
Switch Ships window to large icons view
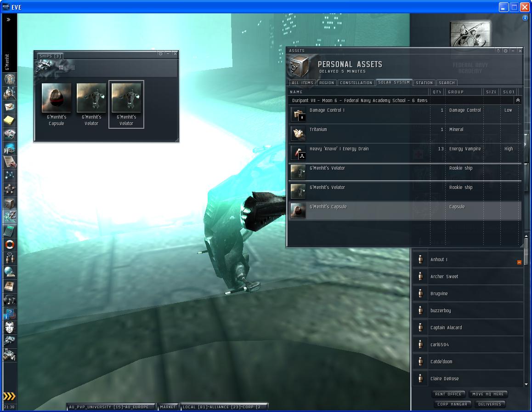coord(61,68)
